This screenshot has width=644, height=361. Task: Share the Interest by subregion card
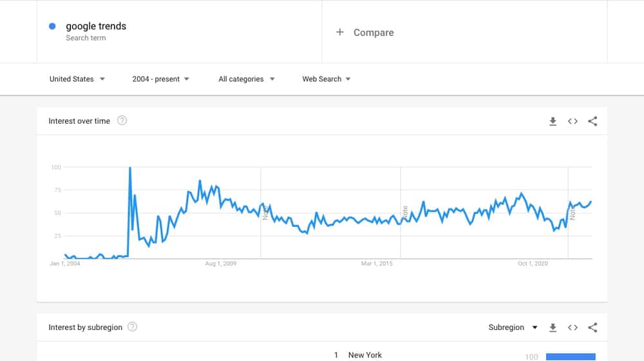592,327
